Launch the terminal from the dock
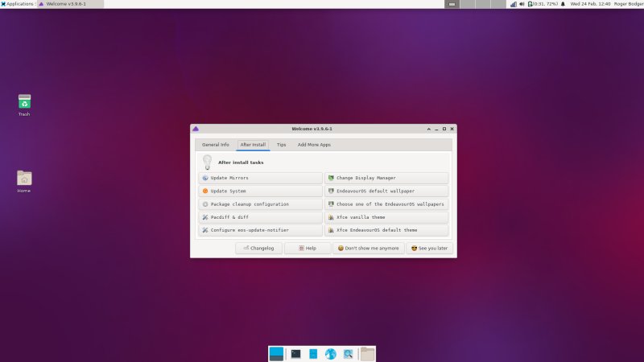The height and width of the screenshot is (362, 644). tap(295, 354)
